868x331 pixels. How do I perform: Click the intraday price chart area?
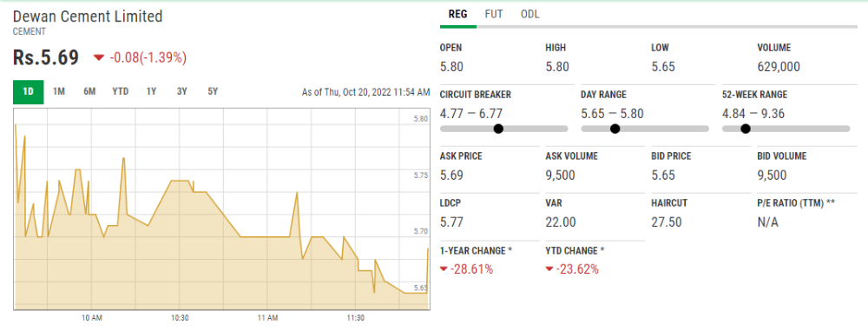[x=221, y=209]
